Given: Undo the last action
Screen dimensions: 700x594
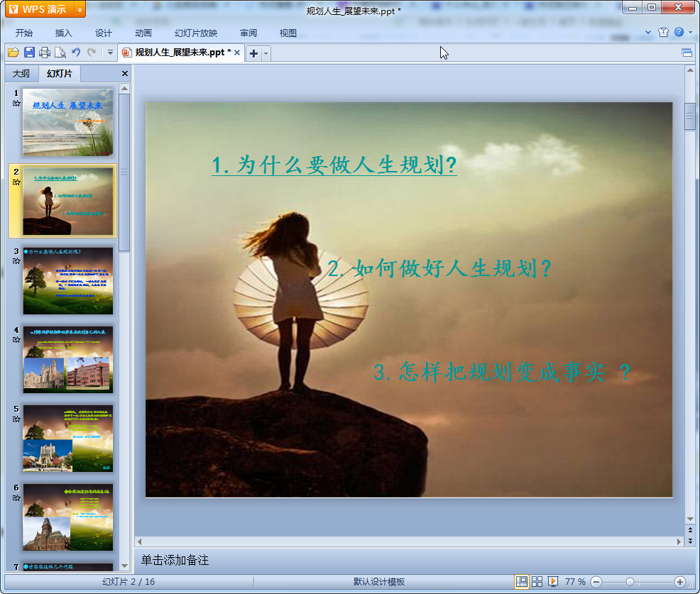Looking at the screenshot, I should point(76,53).
